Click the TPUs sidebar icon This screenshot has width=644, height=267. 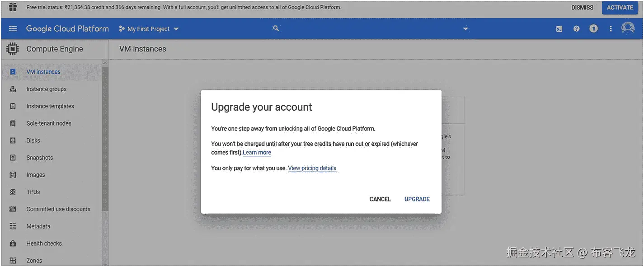pos(13,192)
